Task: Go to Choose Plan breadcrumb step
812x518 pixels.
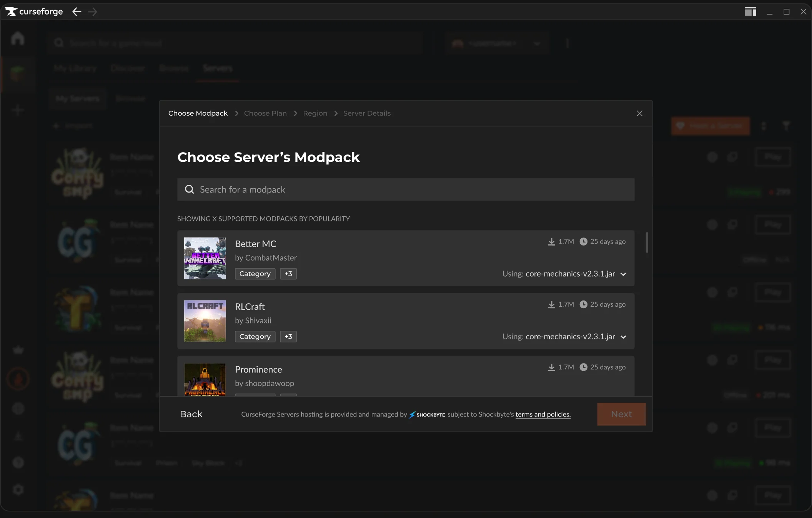Action: coord(265,113)
